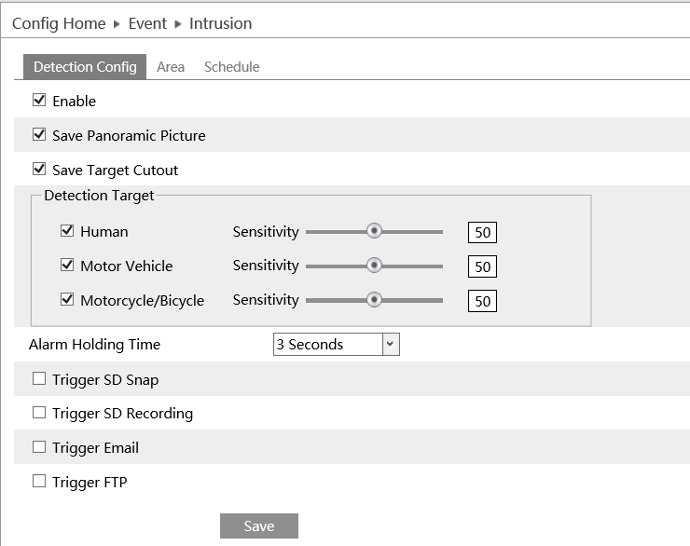Viewport: 690px width, 546px height.
Task: Uncheck Motorcycle/Bicycle detection target
Action: click(68, 299)
